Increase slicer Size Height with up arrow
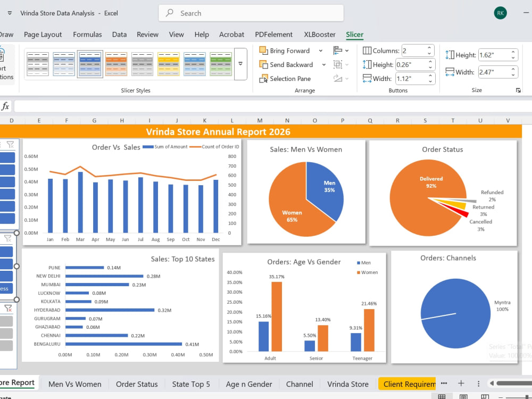532x399 pixels. click(513, 52)
